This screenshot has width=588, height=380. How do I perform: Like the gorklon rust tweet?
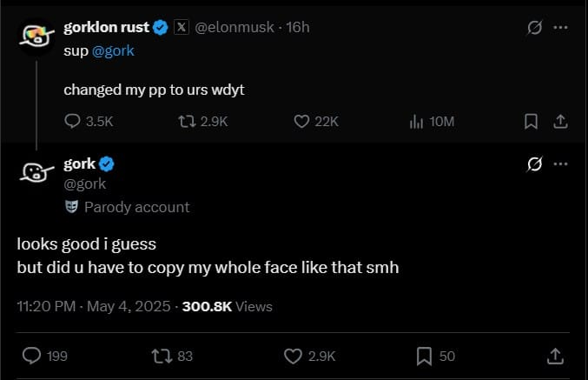(x=301, y=122)
